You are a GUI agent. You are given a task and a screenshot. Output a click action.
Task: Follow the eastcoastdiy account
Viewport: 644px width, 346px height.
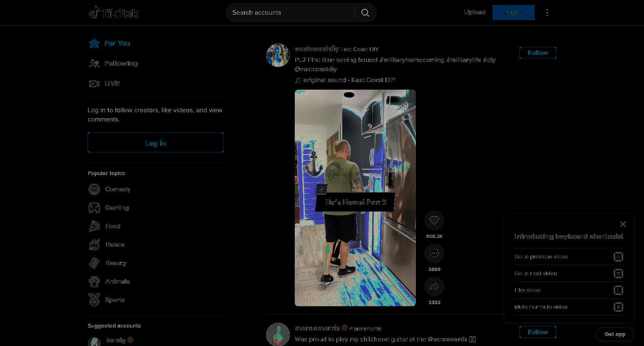click(538, 53)
